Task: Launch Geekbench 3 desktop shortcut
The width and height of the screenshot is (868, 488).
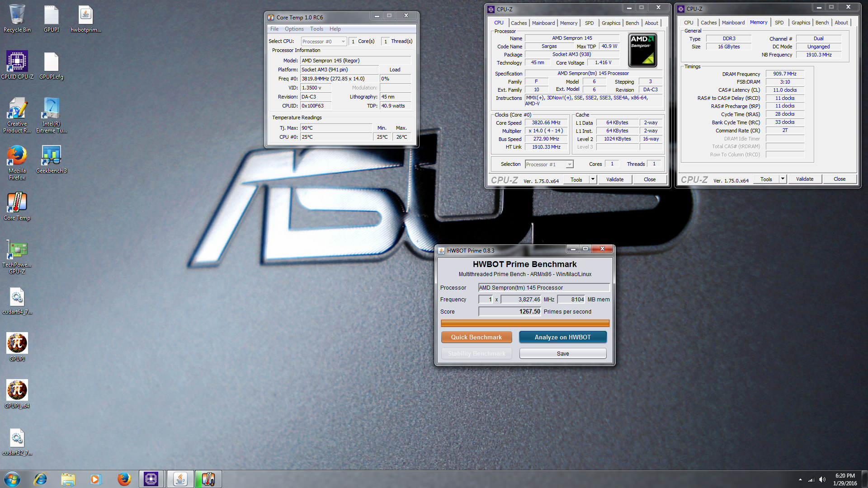Action: click(52, 159)
